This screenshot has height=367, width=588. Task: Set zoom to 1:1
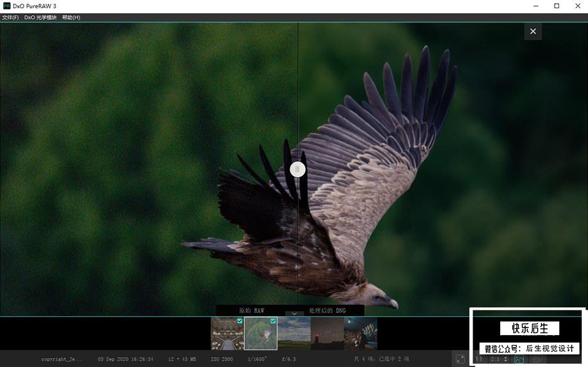[x=479, y=359]
